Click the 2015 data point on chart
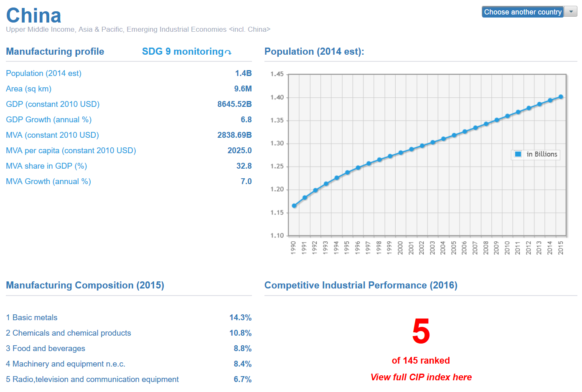The height and width of the screenshot is (392, 582). [x=561, y=97]
